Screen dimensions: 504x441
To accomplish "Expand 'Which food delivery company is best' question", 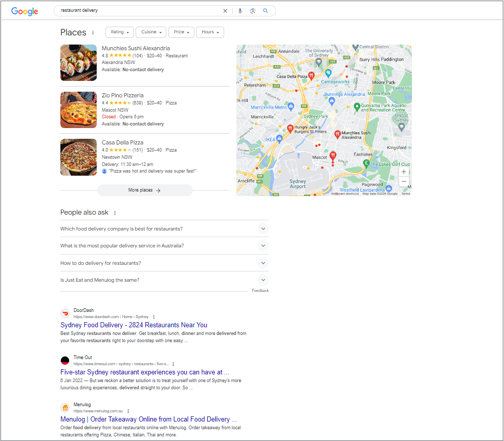I will click(x=164, y=229).
